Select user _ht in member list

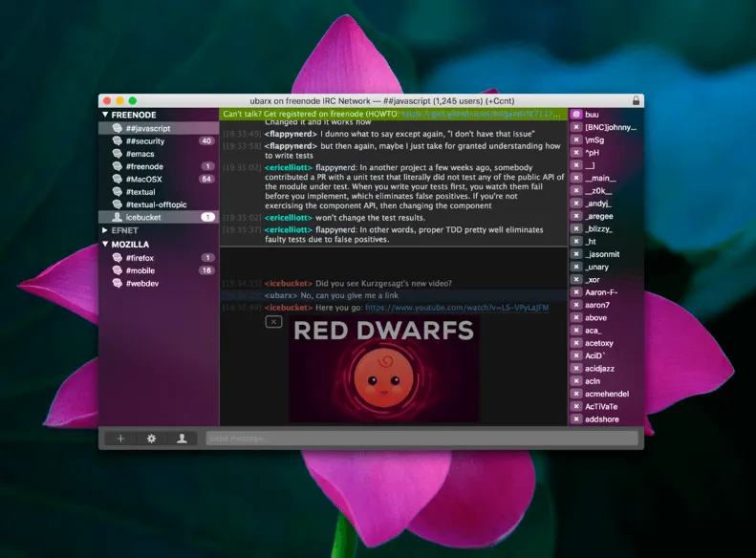coord(591,242)
